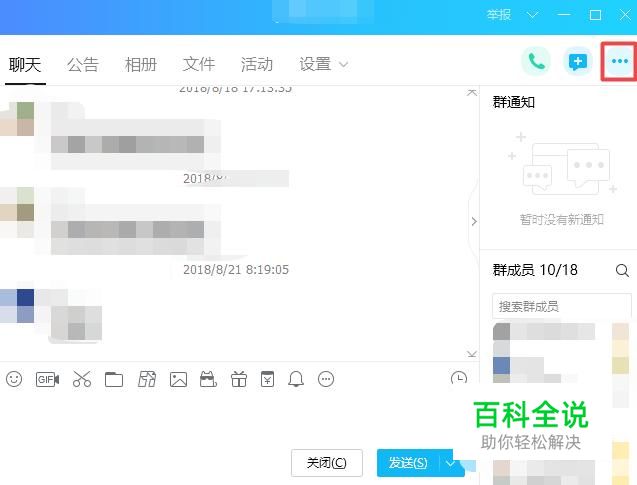The width and height of the screenshot is (637, 485).
Task: Click the 2018/8/21 8:19:05 timestamp
Action: (x=236, y=270)
